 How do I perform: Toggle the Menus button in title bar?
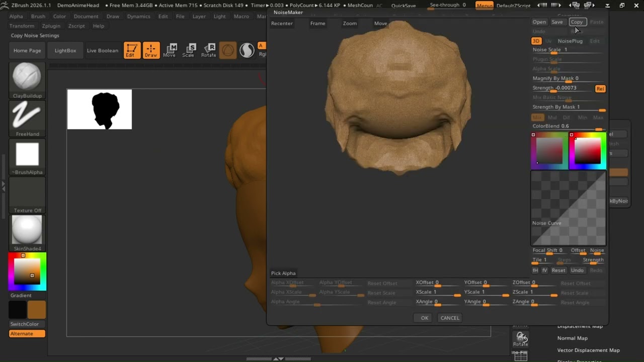click(x=485, y=6)
